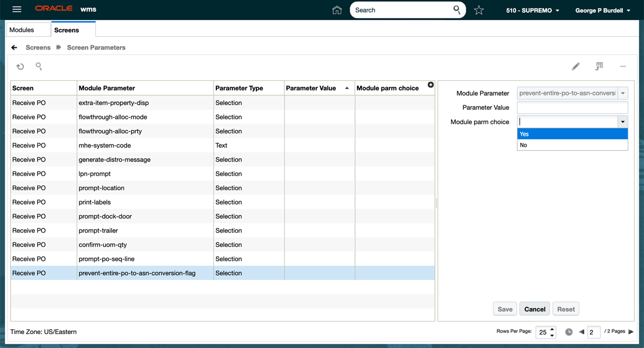Image resolution: width=644 pixels, height=348 pixels.
Task: Select the lpn-prompt row
Action: (x=223, y=174)
